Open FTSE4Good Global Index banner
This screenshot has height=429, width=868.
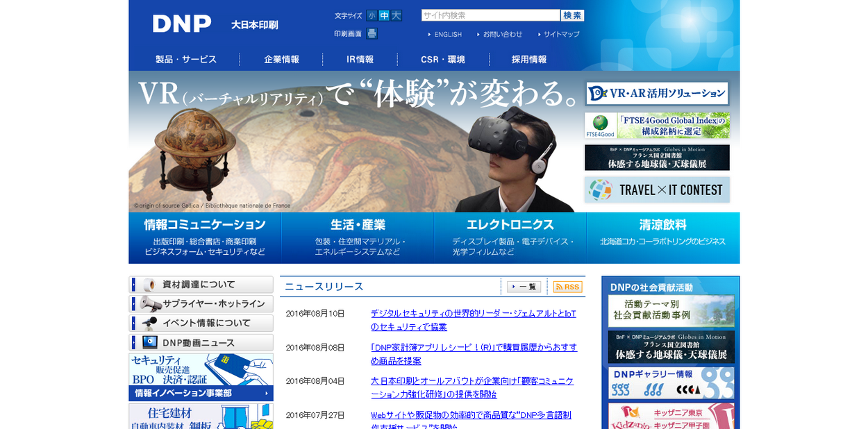(657, 126)
